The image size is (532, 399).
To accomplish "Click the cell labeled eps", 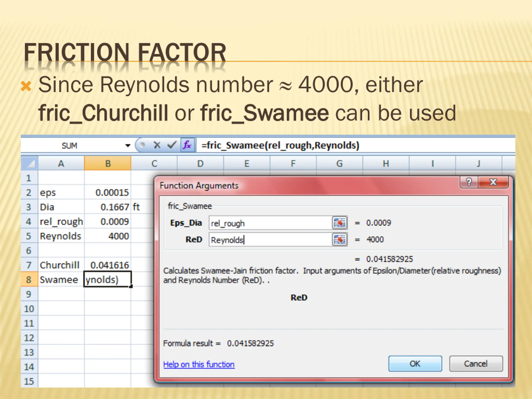I will (61, 192).
